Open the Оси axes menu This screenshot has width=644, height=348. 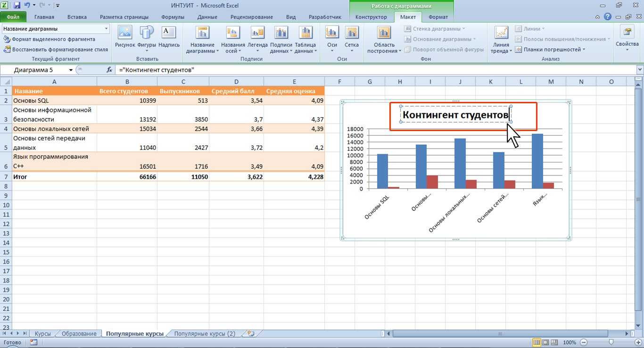332,40
